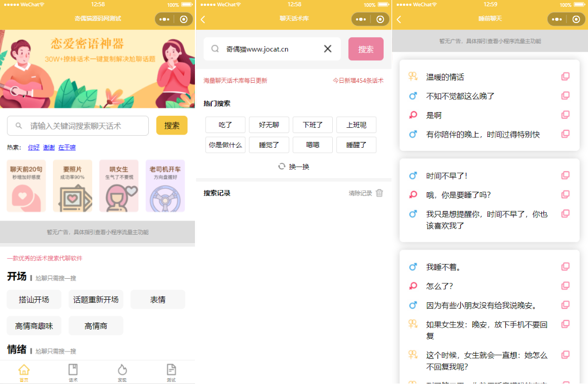The width and height of the screenshot is (588, 384).
Task: Tap the hot search link 在干嘛
Action: [67, 147]
